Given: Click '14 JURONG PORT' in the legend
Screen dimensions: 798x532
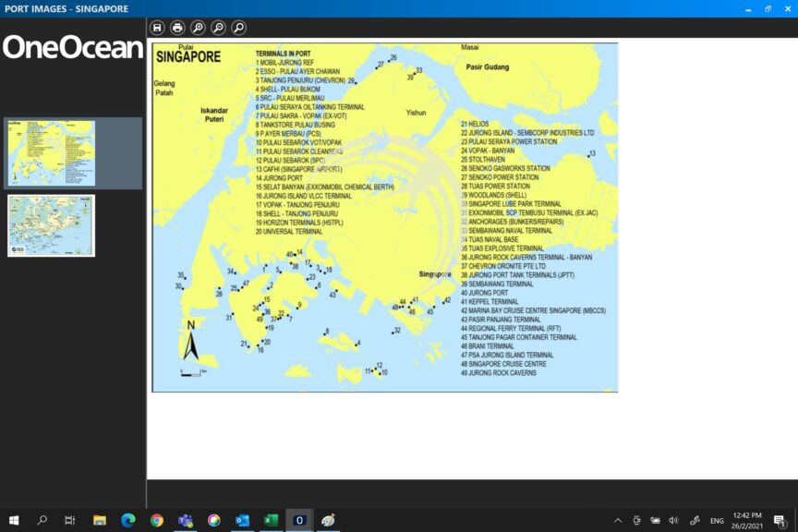Looking at the screenshot, I should [x=279, y=178].
